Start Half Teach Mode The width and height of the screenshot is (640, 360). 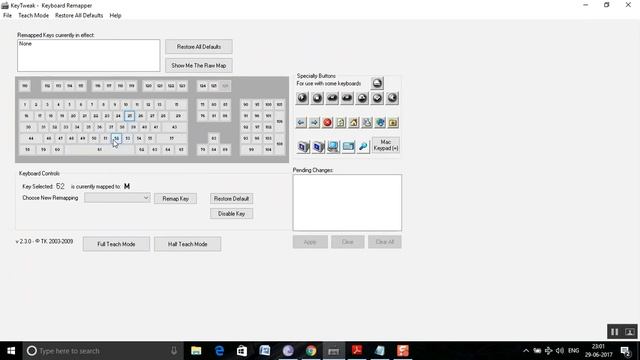(188, 244)
